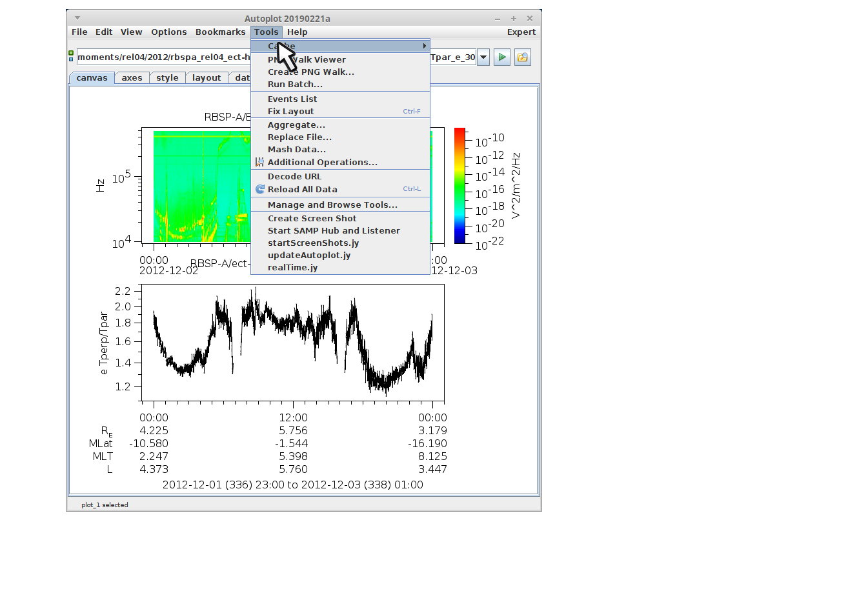This screenshot has height=591, width=868.
Task: Select the layout tab
Action: pos(207,78)
